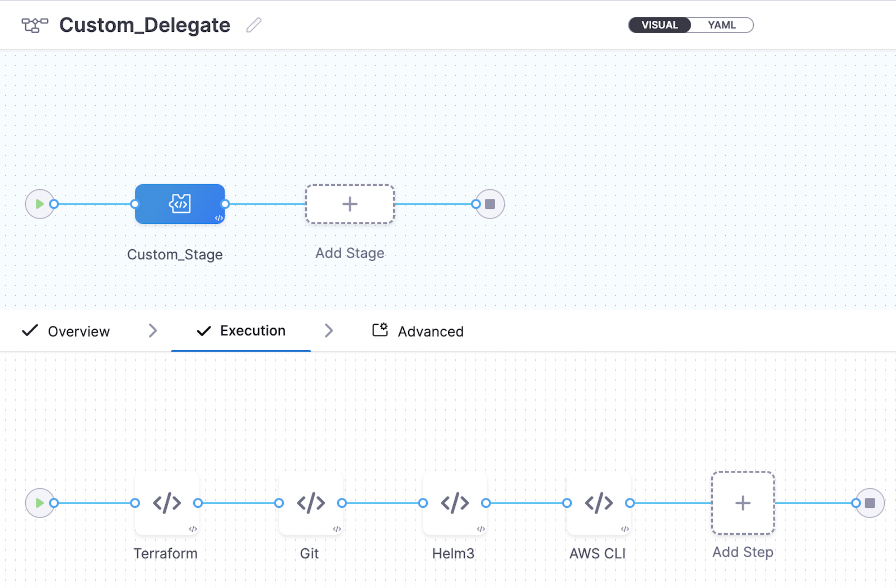This screenshot has width=896, height=588.
Task: Select the Terraform step node
Action: point(167,503)
